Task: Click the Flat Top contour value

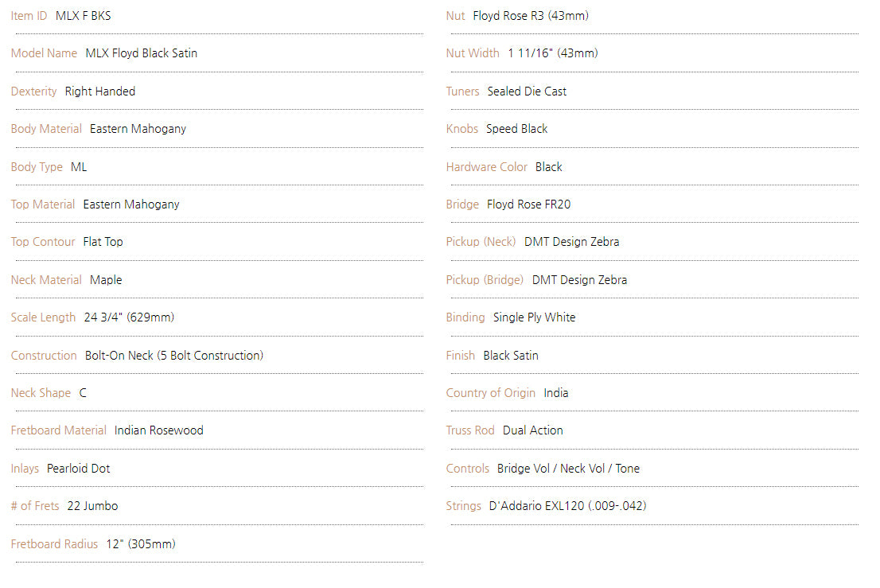Action: pos(103,242)
